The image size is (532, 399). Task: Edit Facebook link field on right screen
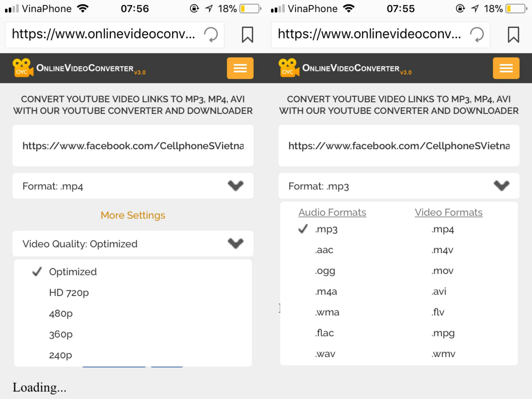(399, 145)
